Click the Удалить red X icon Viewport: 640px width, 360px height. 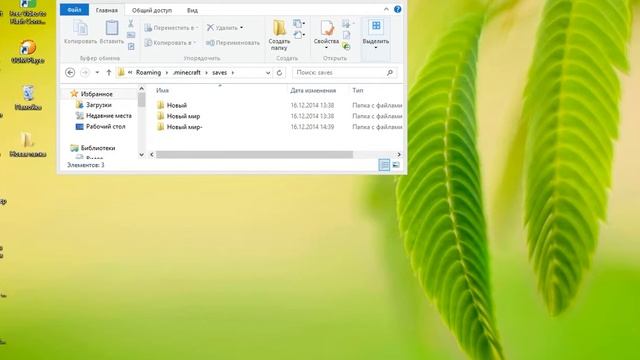click(x=210, y=27)
